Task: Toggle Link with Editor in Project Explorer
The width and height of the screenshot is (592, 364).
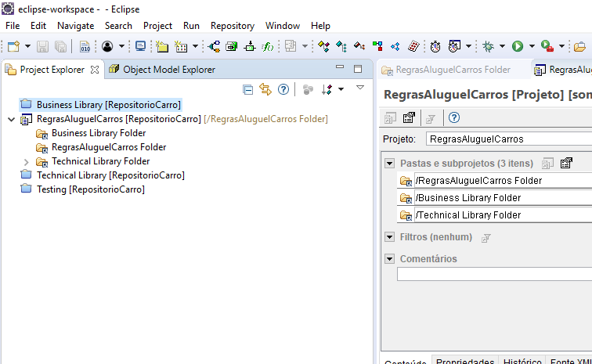Action: point(265,90)
